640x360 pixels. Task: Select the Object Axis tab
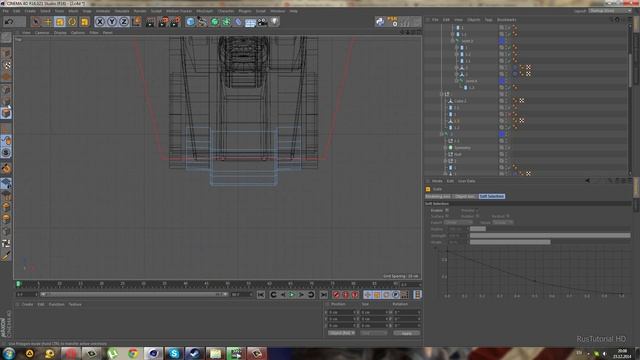465,196
